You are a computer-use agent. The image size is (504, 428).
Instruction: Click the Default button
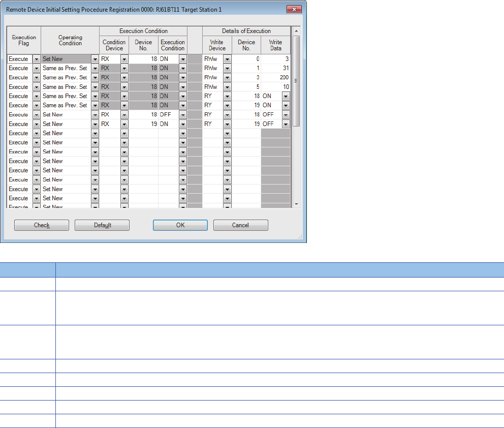click(102, 225)
